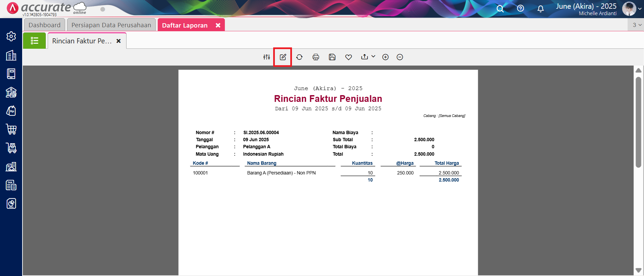Open the green report list button
644x276 pixels.
(x=35, y=41)
